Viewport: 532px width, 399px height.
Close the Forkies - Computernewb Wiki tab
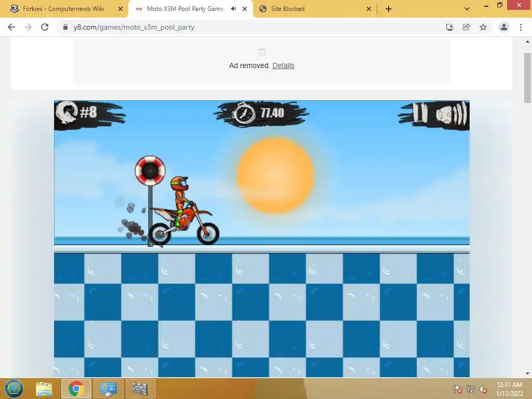click(x=121, y=9)
